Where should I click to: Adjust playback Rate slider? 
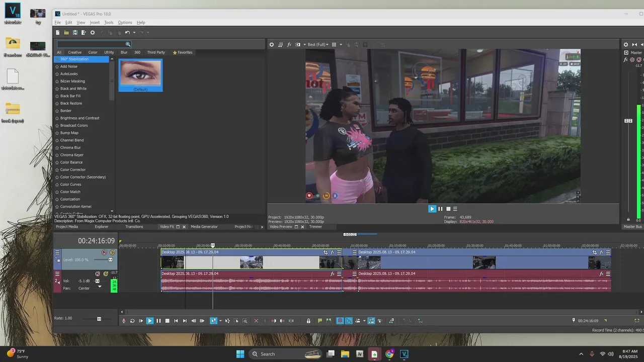[99, 319]
